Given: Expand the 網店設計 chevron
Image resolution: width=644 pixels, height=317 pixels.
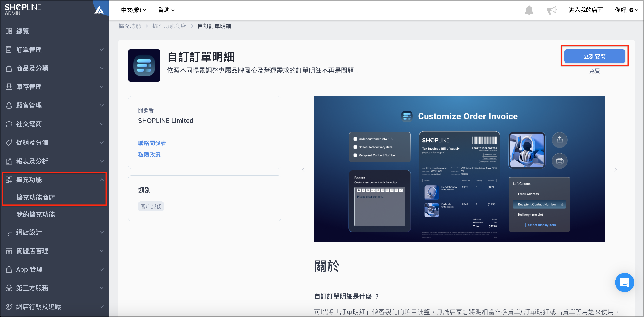Looking at the screenshot, I should tap(101, 232).
